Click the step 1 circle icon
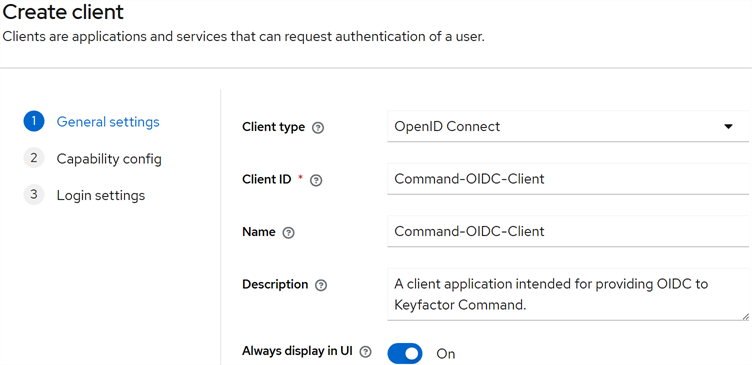Viewport: 752px width, 365px height. (x=34, y=122)
